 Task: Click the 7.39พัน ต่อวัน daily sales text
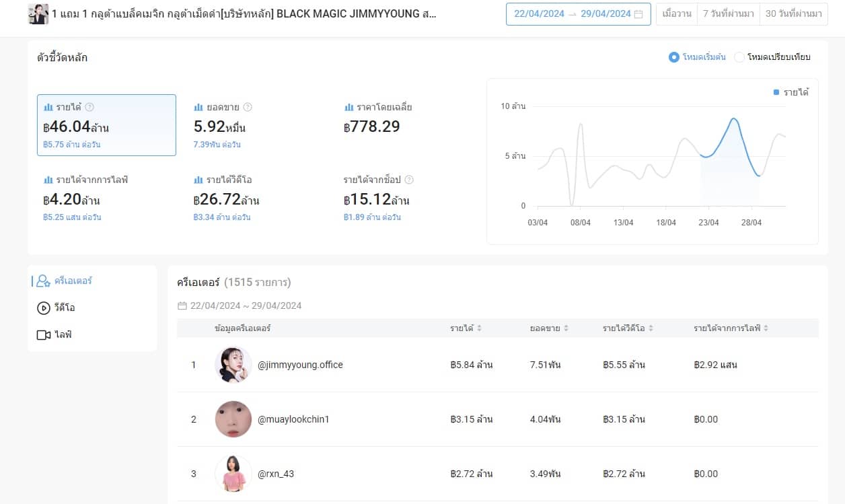pos(217,145)
